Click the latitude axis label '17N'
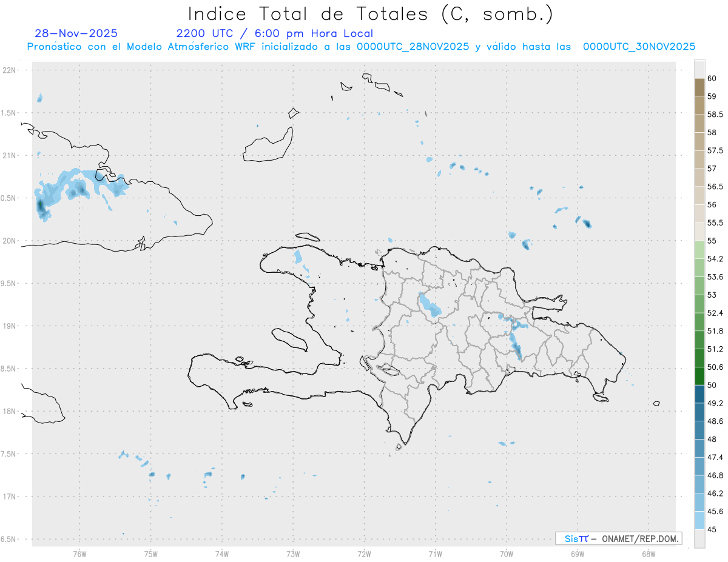Viewport: 728px width, 562px height. tap(9, 497)
